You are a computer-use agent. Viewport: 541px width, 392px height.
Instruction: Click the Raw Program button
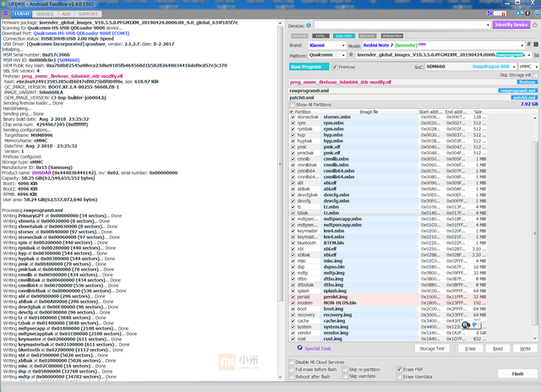click(309, 67)
